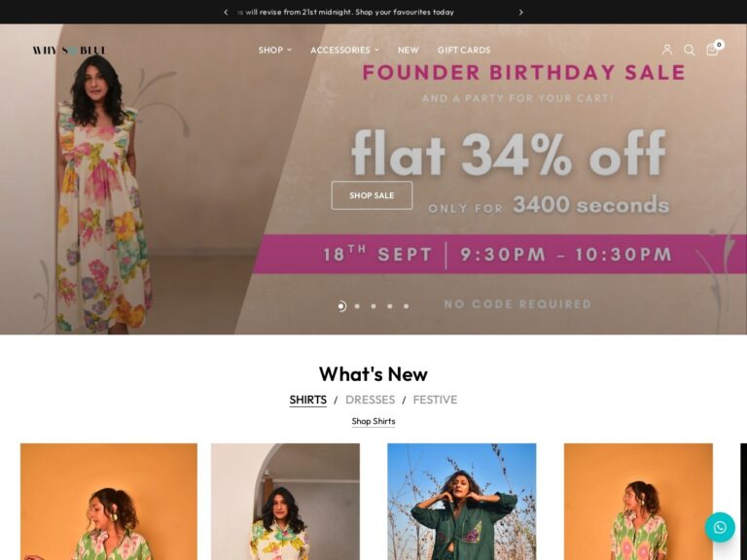
Task: Show previous announcement with left arrow
Action: [x=226, y=13]
